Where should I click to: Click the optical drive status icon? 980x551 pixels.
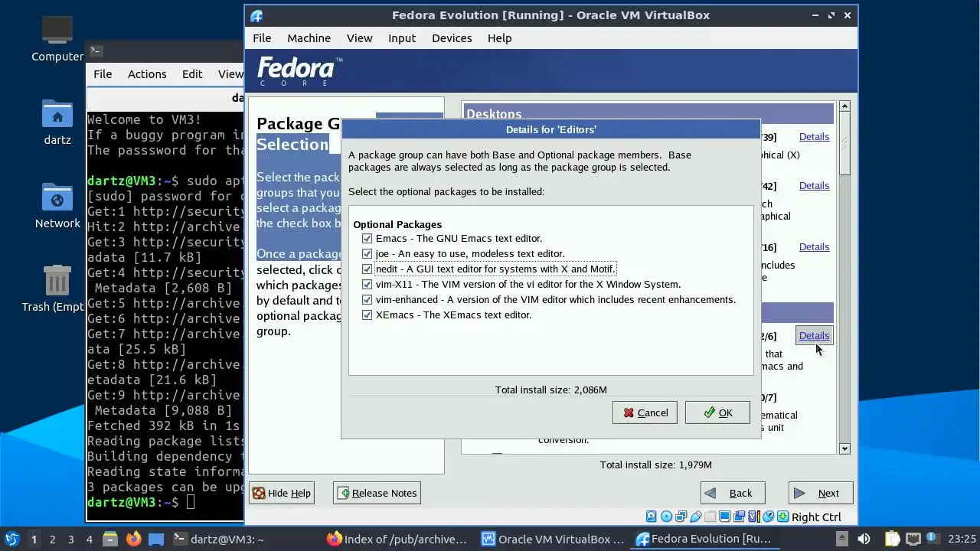click(x=666, y=517)
